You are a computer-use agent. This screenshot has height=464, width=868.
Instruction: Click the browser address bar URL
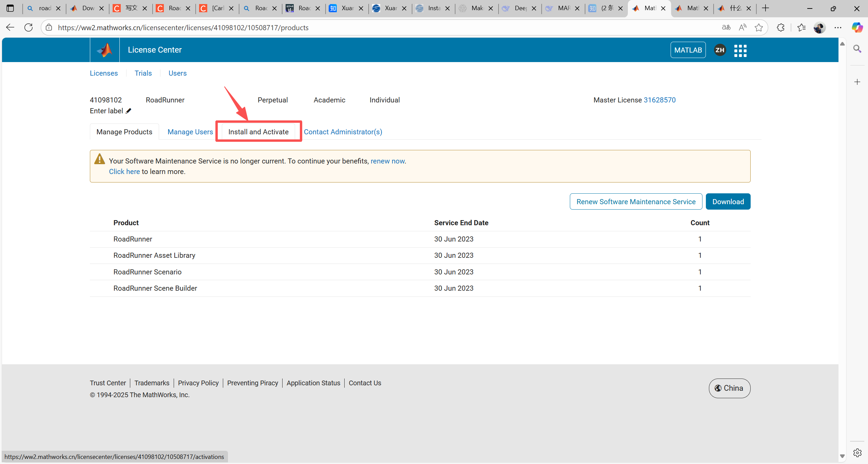(183, 27)
